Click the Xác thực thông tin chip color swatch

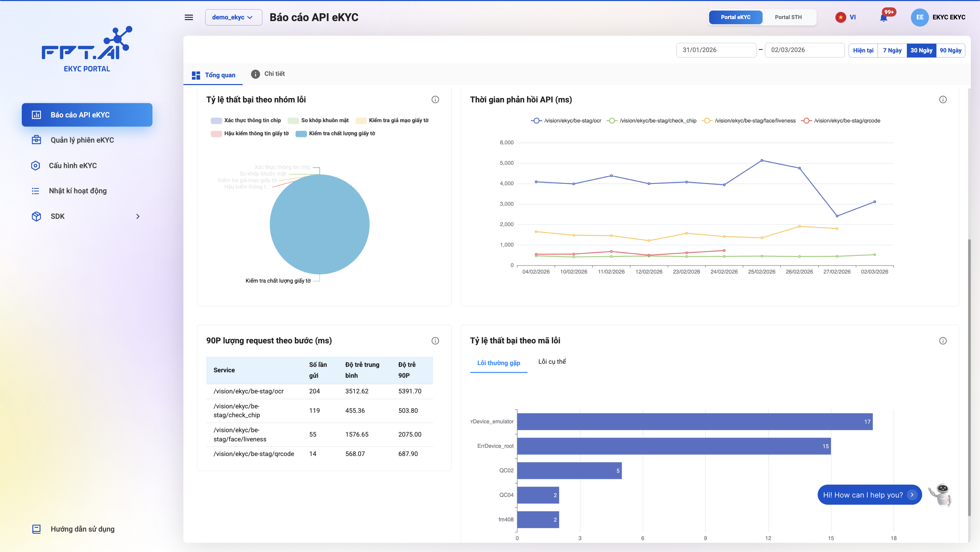(x=216, y=120)
